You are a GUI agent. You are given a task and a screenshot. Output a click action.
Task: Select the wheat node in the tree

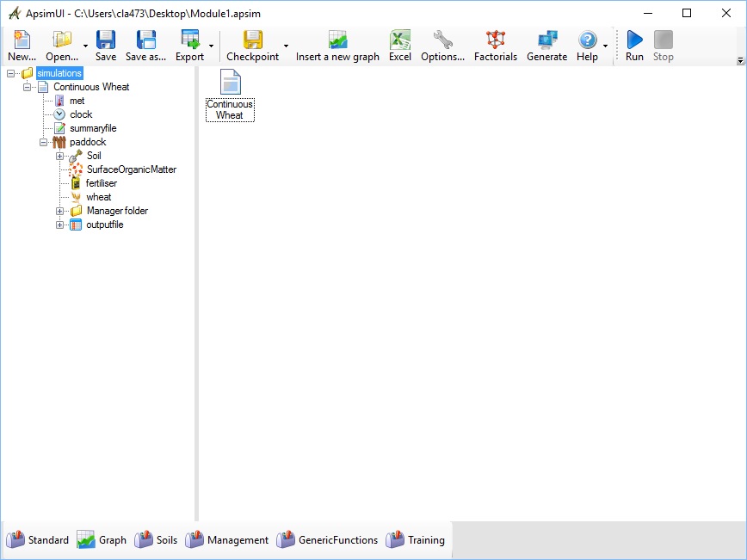tap(99, 197)
